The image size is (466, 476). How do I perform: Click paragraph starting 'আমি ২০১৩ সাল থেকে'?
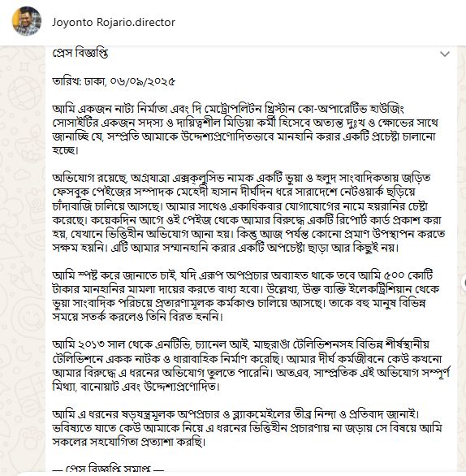pos(251,366)
